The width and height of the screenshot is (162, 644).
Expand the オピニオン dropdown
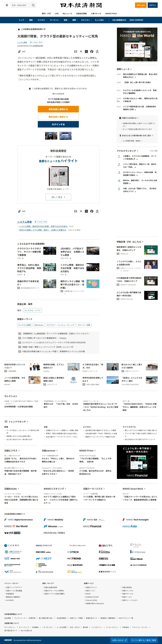click(x=86, y=20)
